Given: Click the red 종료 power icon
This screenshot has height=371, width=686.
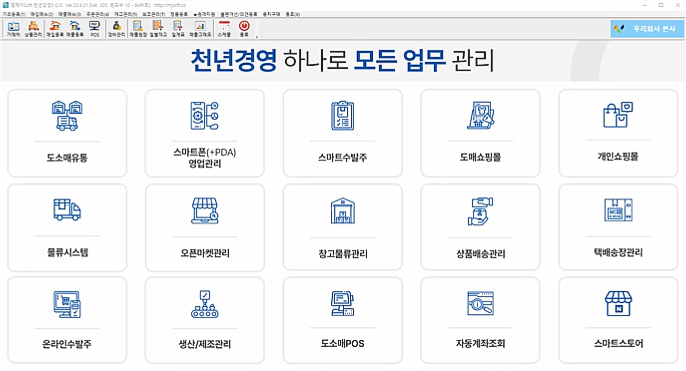Looking at the screenshot, I should pos(244,28).
